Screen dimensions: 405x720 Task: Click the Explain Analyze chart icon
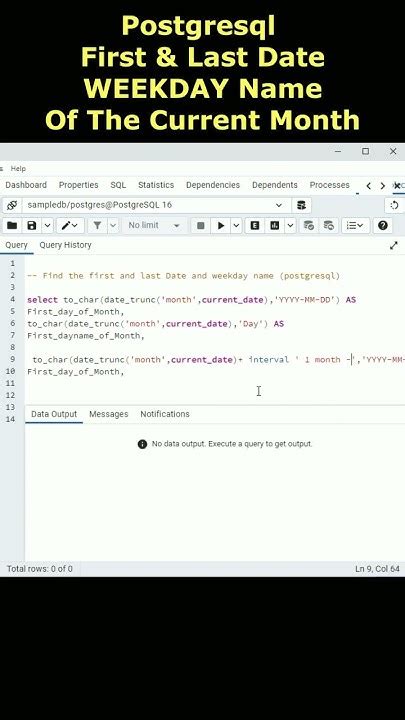click(275, 225)
